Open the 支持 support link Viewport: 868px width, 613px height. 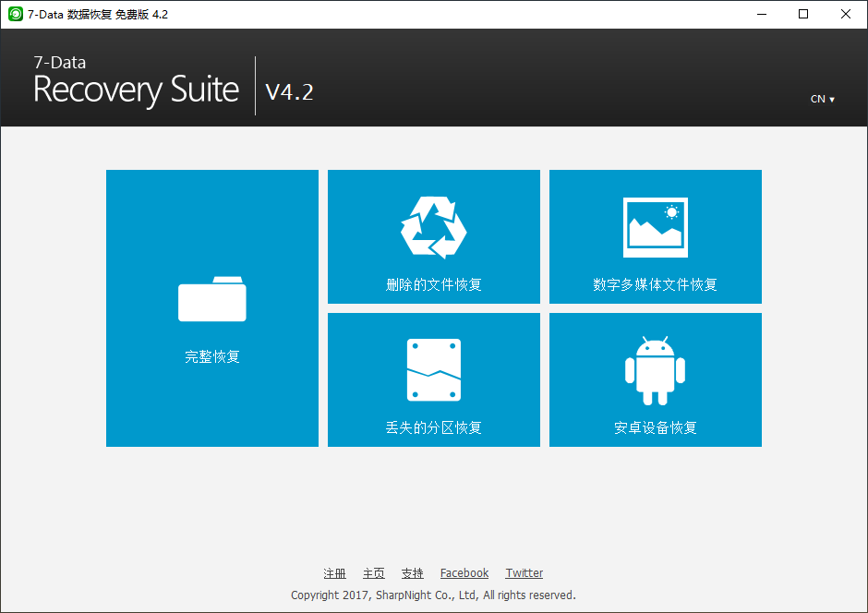point(413,573)
